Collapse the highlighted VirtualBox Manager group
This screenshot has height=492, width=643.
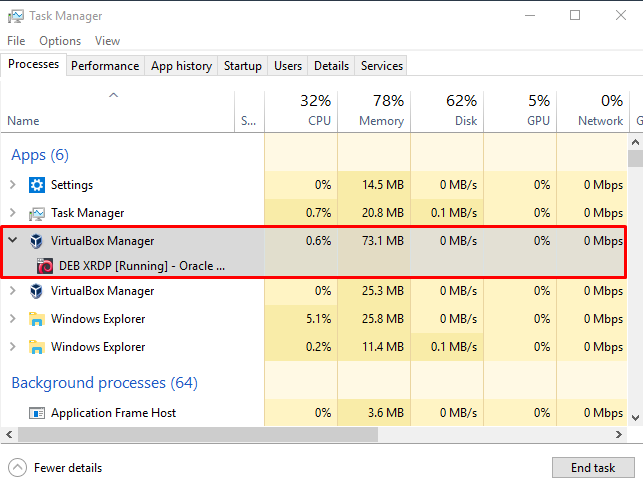(13, 240)
